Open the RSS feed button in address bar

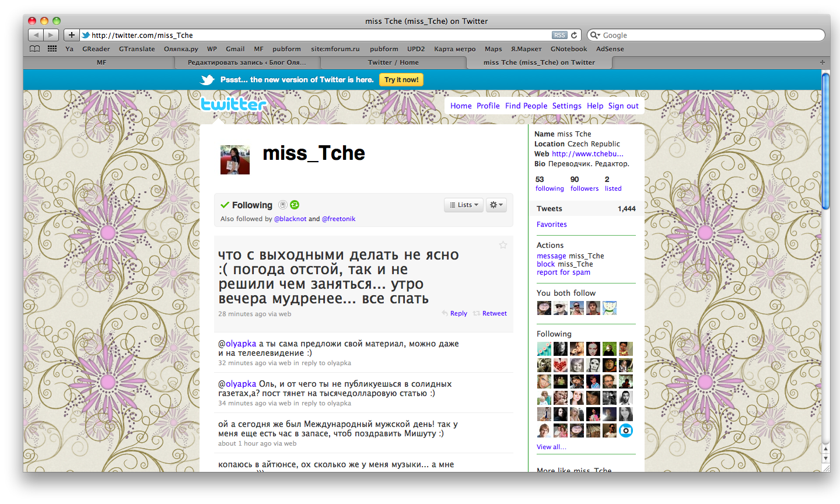(559, 35)
